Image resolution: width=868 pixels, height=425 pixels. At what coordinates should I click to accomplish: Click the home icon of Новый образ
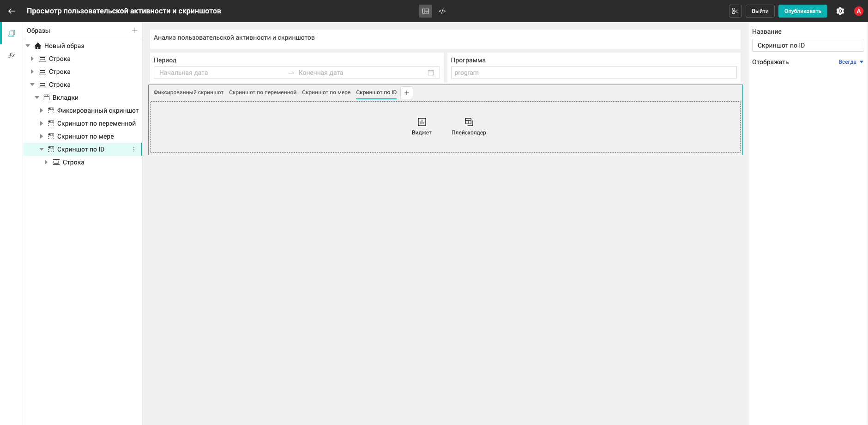[38, 46]
